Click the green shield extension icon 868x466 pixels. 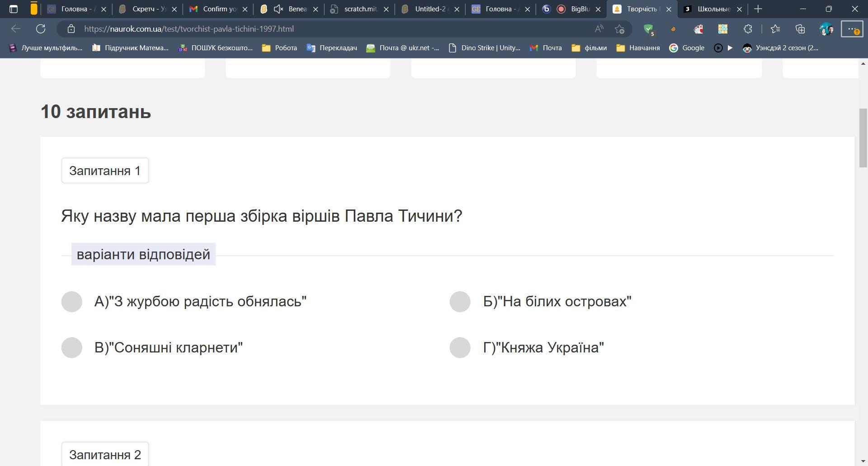649,29
